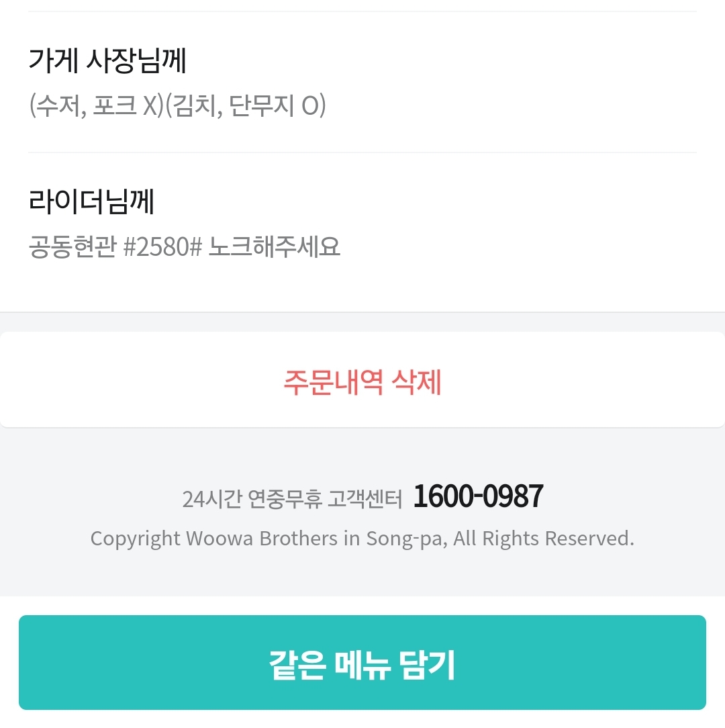725x728 pixels.
Task: Tap the #2580# door code text
Action: point(163,247)
